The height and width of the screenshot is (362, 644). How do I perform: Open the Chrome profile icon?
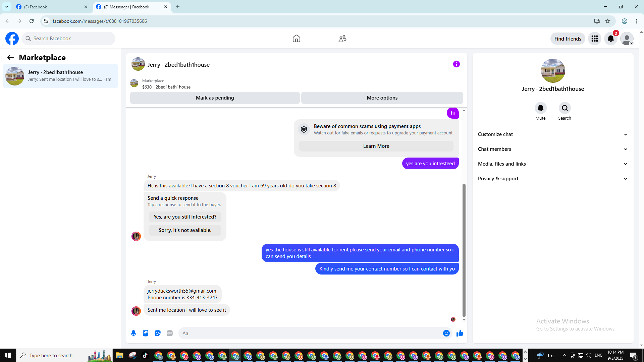click(x=625, y=21)
